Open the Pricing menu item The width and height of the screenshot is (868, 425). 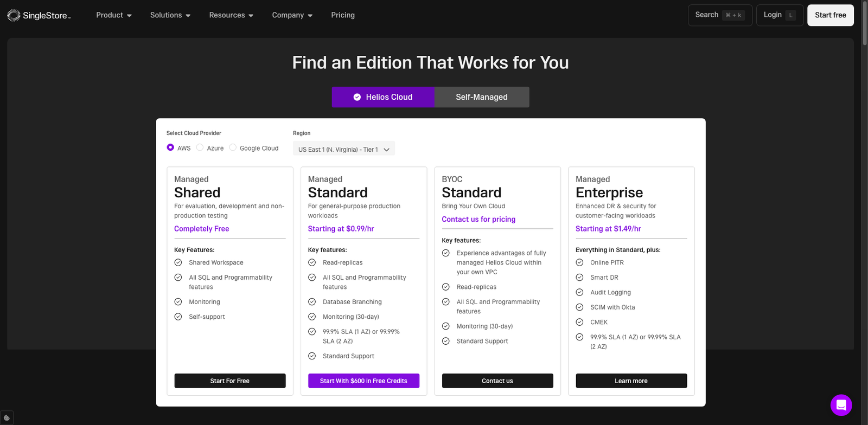tap(343, 15)
